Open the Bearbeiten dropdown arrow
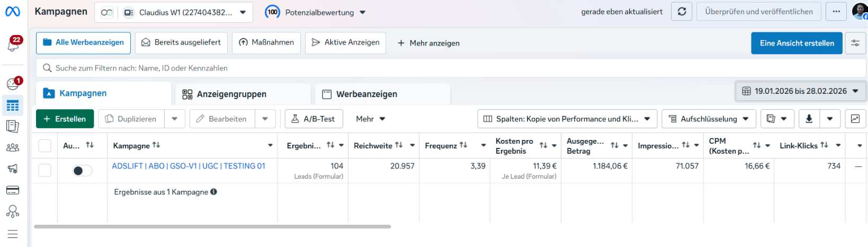 point(265,119)
